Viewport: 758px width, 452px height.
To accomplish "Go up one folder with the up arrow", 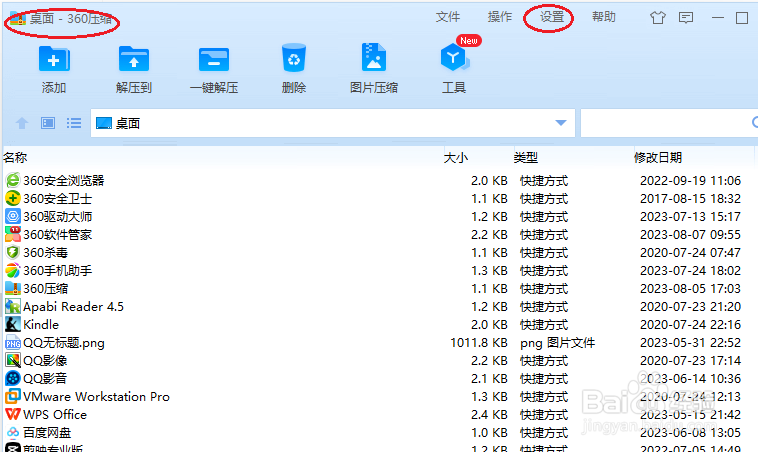I will (22, 123).
